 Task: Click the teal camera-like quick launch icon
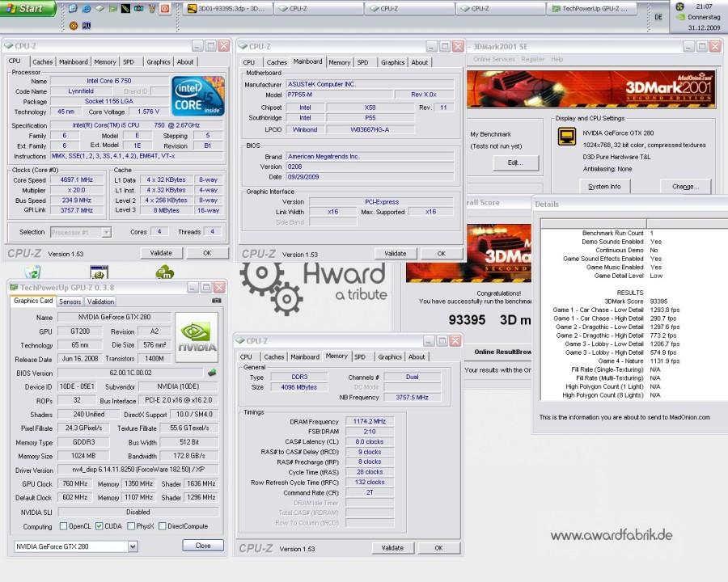click(138, 8)
